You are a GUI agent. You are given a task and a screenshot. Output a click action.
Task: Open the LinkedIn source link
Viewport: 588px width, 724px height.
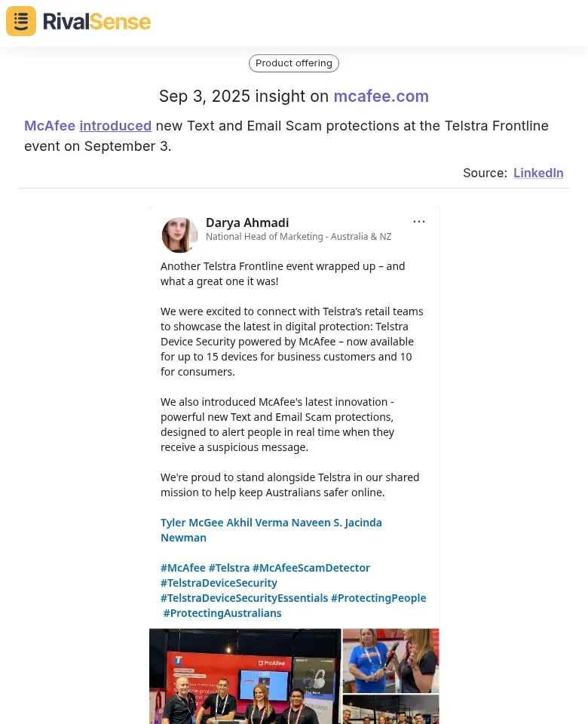click(538, 173)
